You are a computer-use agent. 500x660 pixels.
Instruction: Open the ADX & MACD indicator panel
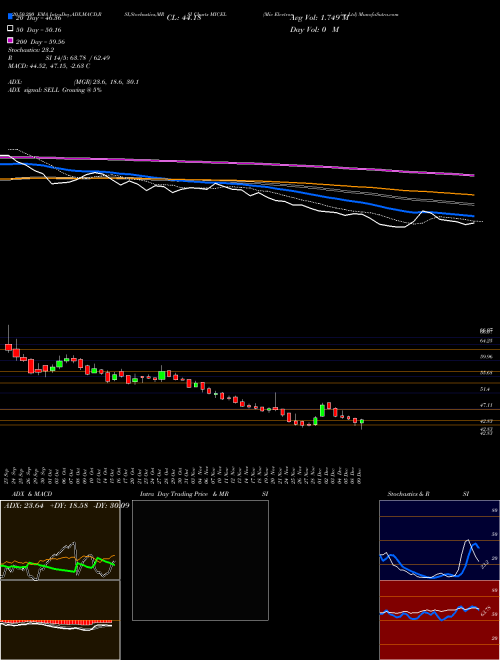(x=60, y=579)
